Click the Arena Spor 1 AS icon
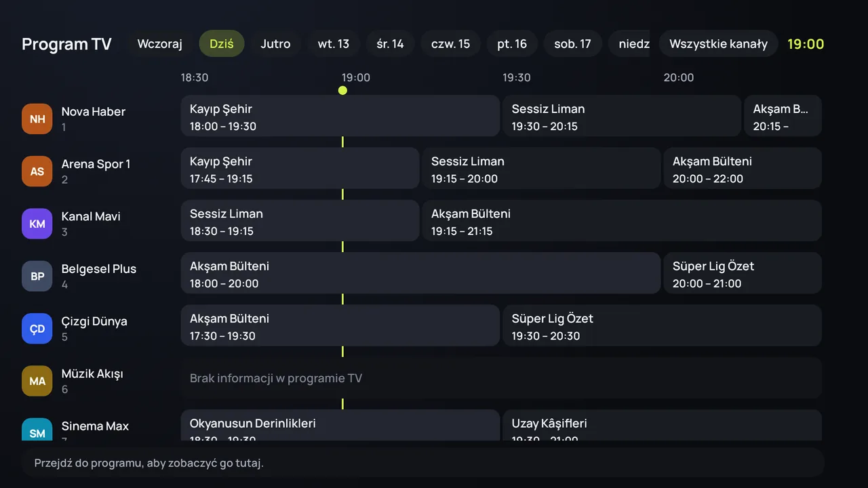The image size is (868, 488). click(x=37, y=171)
